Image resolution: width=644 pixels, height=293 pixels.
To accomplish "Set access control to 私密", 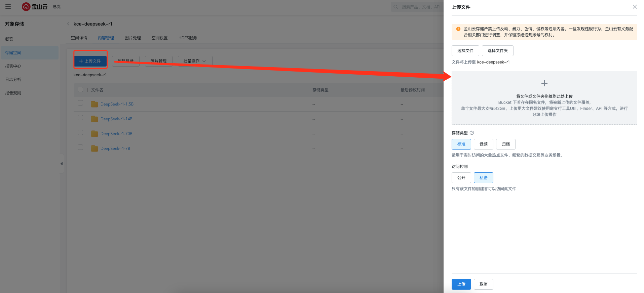I will (x=484, y=178).
